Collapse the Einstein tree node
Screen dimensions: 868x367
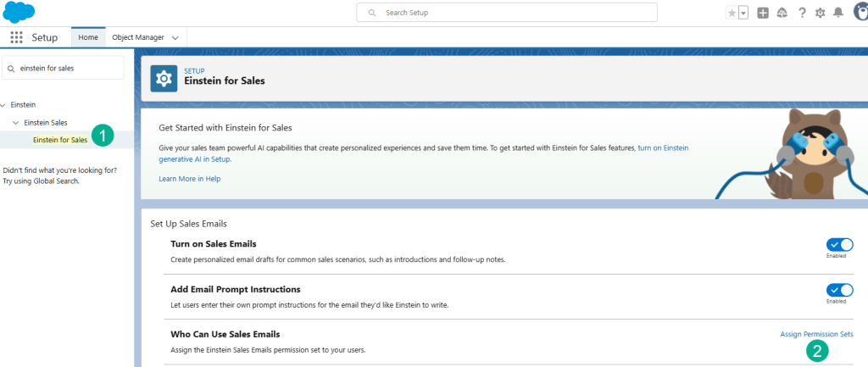pos(4,104)
